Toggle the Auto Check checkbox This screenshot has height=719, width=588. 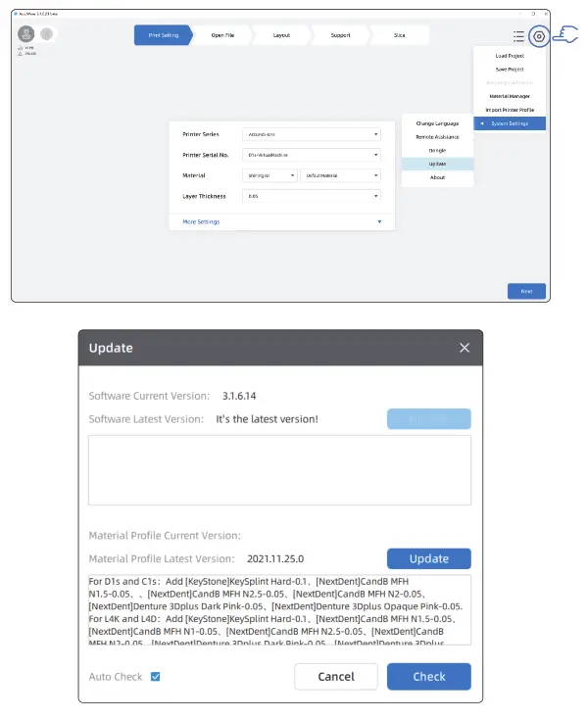click(156, 676)
